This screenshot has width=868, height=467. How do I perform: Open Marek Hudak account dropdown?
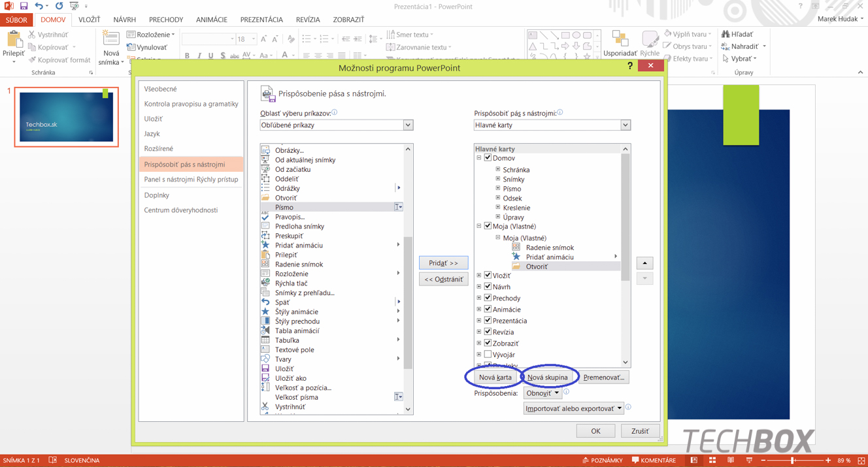tap(840, 19)
